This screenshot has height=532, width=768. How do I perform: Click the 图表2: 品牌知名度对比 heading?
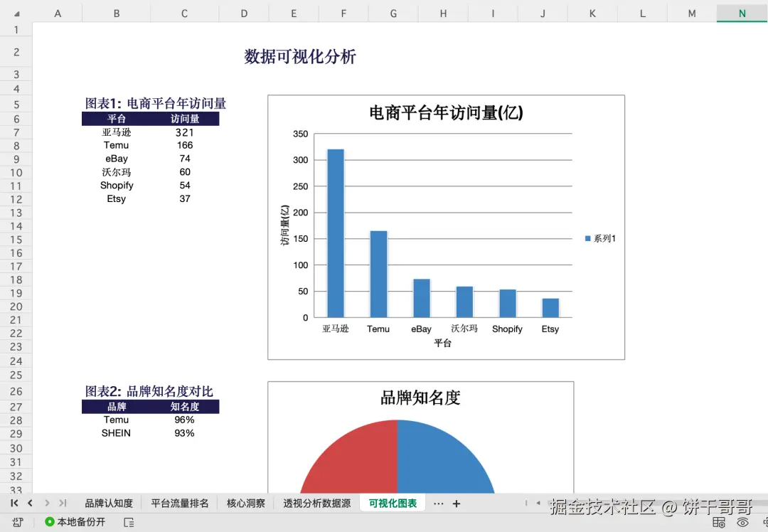tap(149, 391)
